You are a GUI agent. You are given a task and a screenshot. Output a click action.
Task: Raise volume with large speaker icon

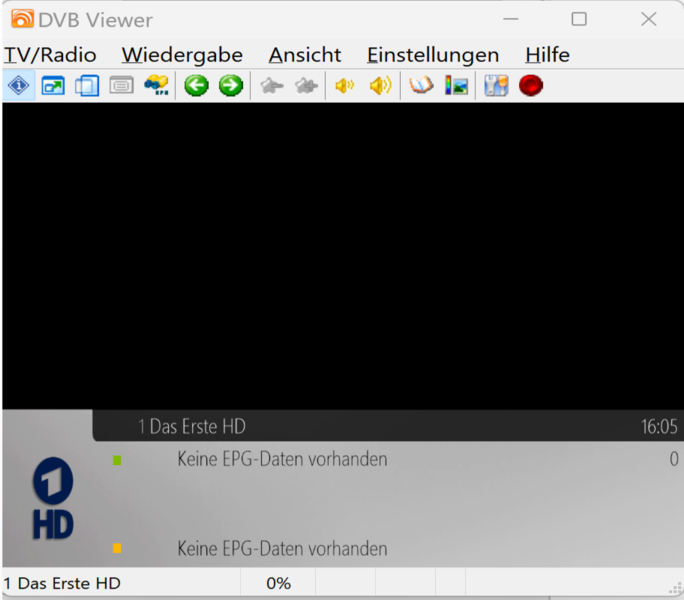380,86
